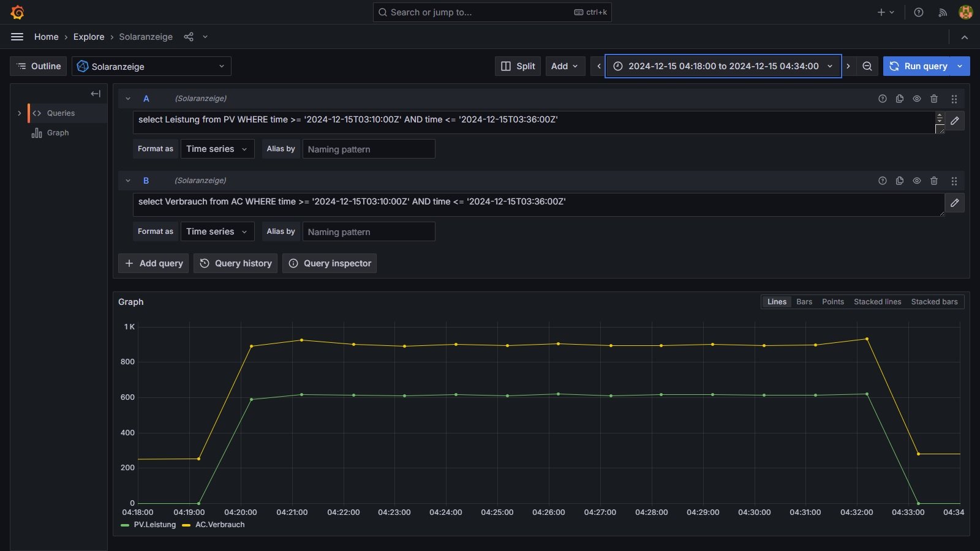Zoom out the time range
The height and width of the screenshot is (551, 980).
pos(867,66)
